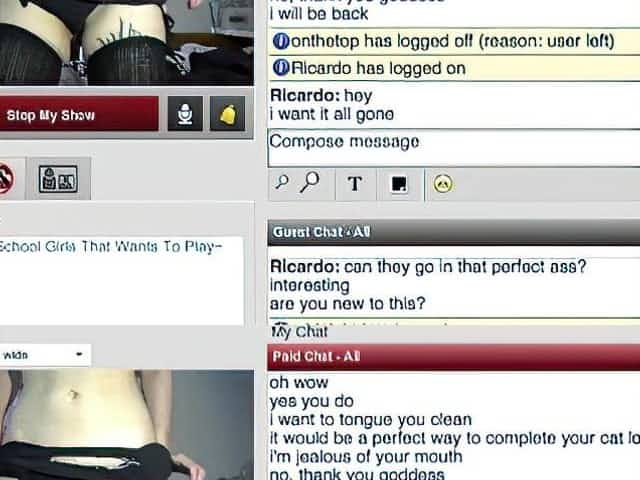This screenshot has width=640, height=480.
Task: Toggle the yellow notification bell
Action: pos(227,114)
